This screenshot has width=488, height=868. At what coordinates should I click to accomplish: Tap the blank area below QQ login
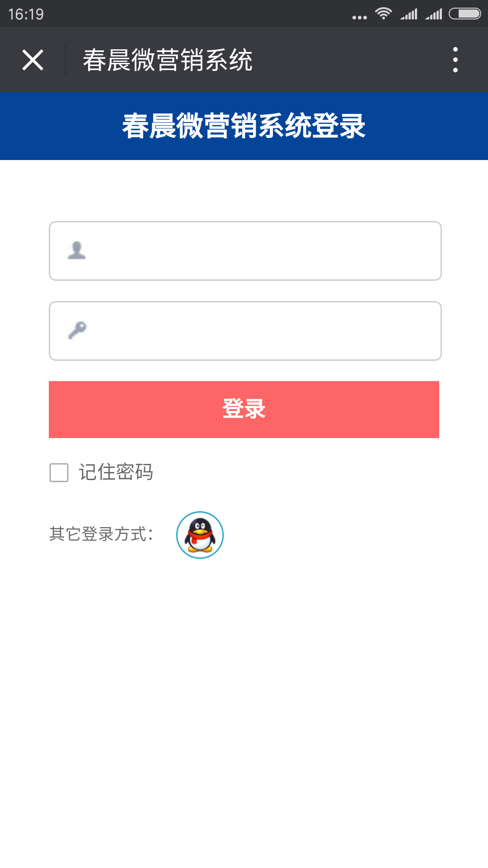[244, 714]
